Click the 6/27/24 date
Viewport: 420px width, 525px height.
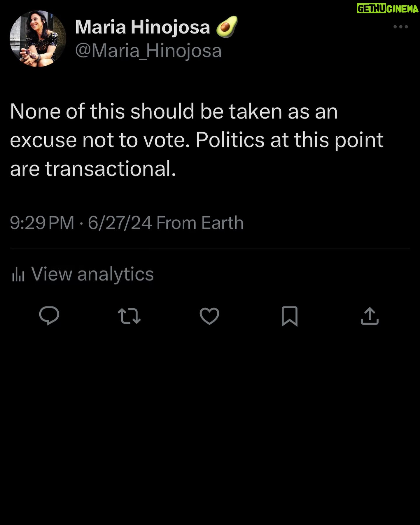120,223
